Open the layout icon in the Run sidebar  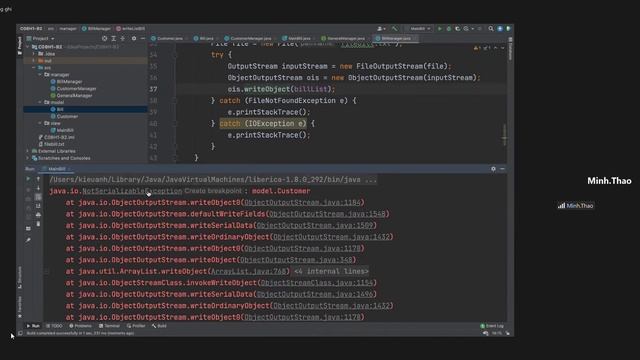28,229
